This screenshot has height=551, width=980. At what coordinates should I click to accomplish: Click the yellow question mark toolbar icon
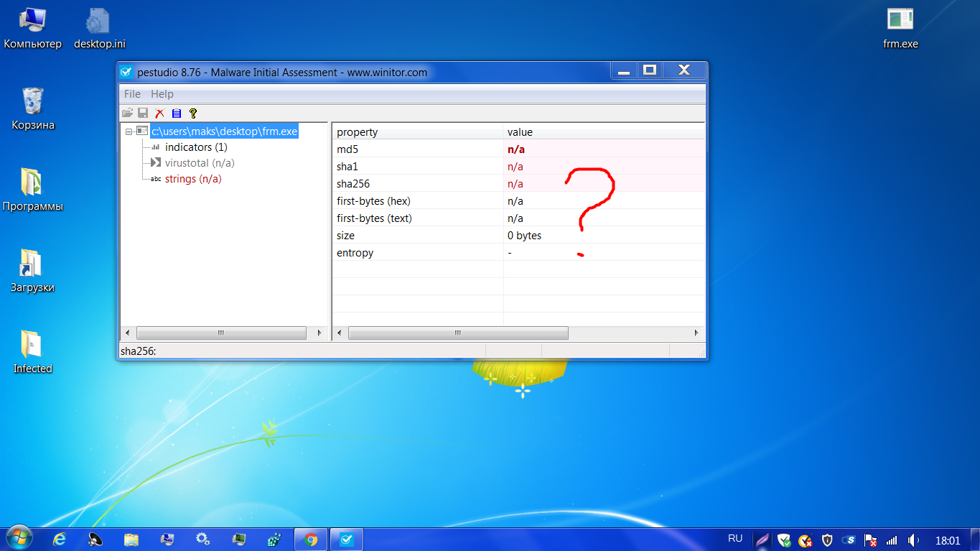click(x=192, y=113)
